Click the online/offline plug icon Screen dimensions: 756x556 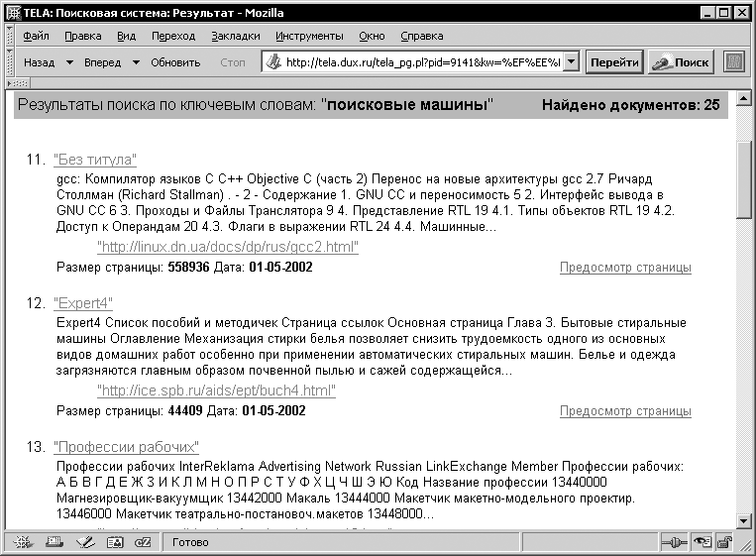click(x=673, y=543)
